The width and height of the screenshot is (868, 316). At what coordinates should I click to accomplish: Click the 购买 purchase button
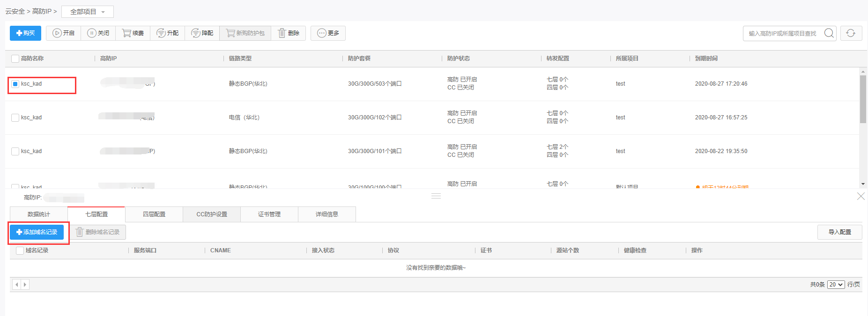point(25,33)
